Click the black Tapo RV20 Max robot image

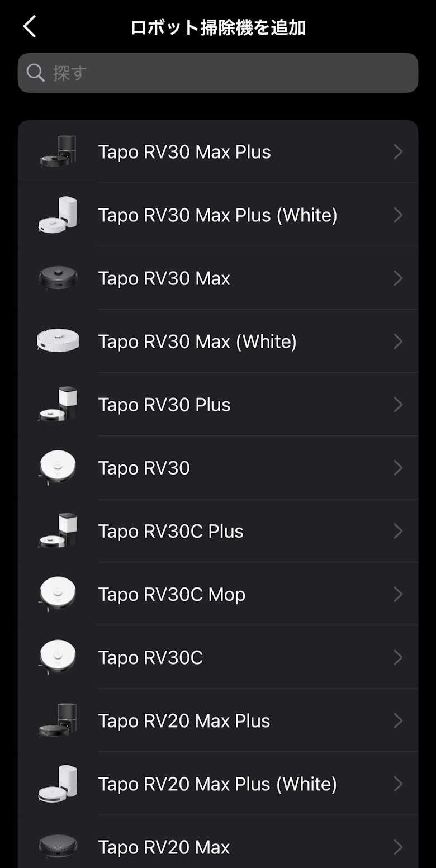(58, 847)
